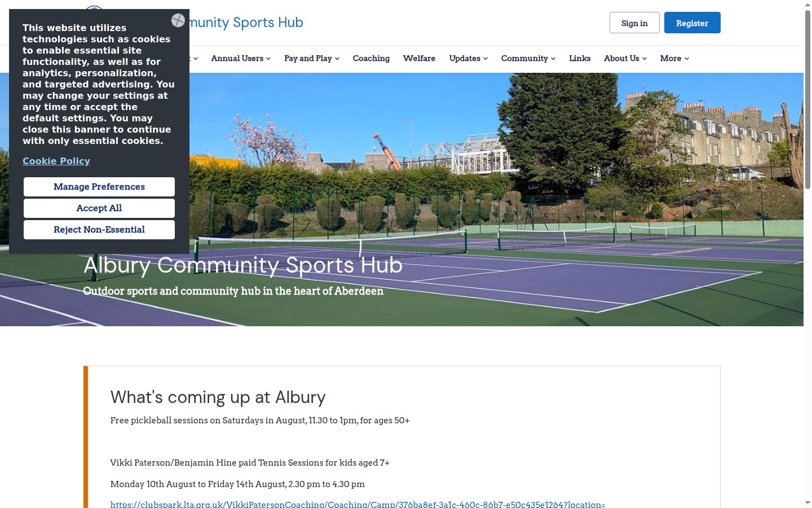
Task: Click the Register button
Action: 692,23
